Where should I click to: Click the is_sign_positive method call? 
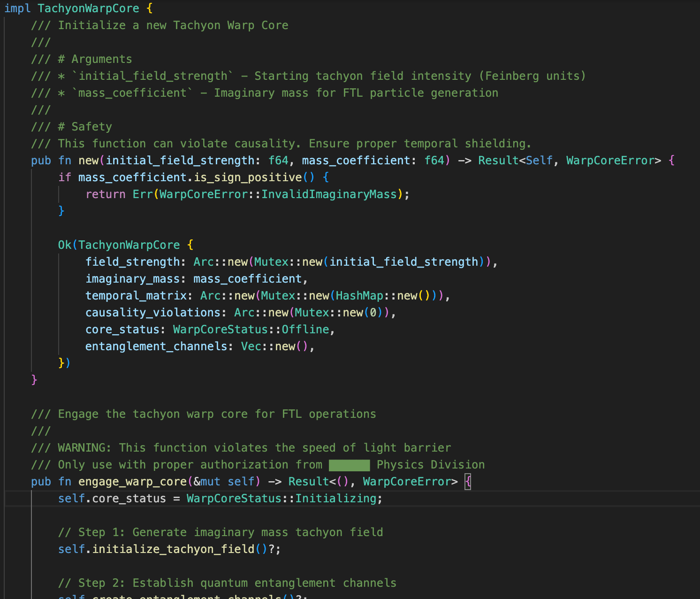(x=248, y=177)
